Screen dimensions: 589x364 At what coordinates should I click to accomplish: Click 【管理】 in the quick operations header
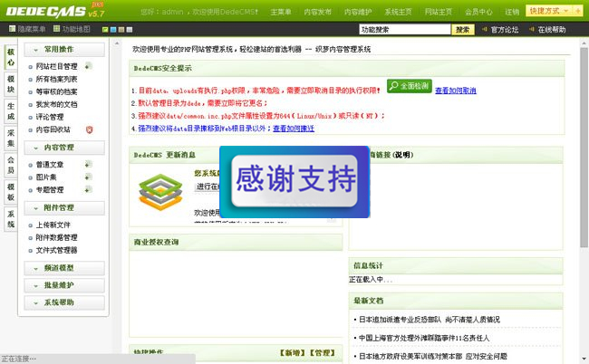(x=322, y=353)
